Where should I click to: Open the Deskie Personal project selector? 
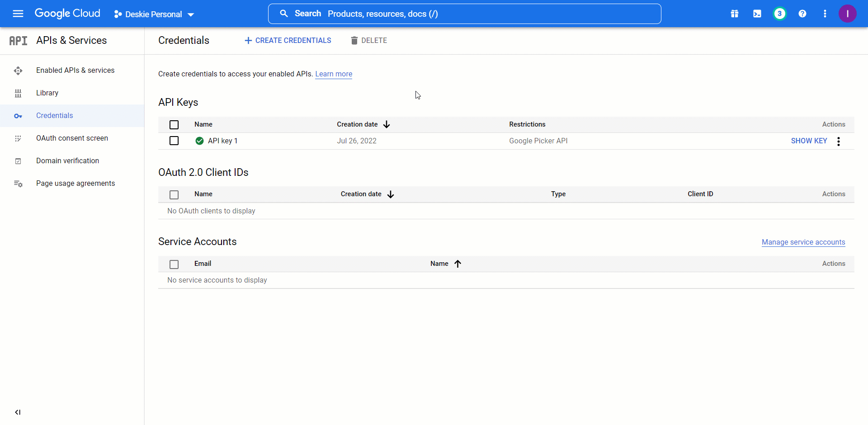154,14
